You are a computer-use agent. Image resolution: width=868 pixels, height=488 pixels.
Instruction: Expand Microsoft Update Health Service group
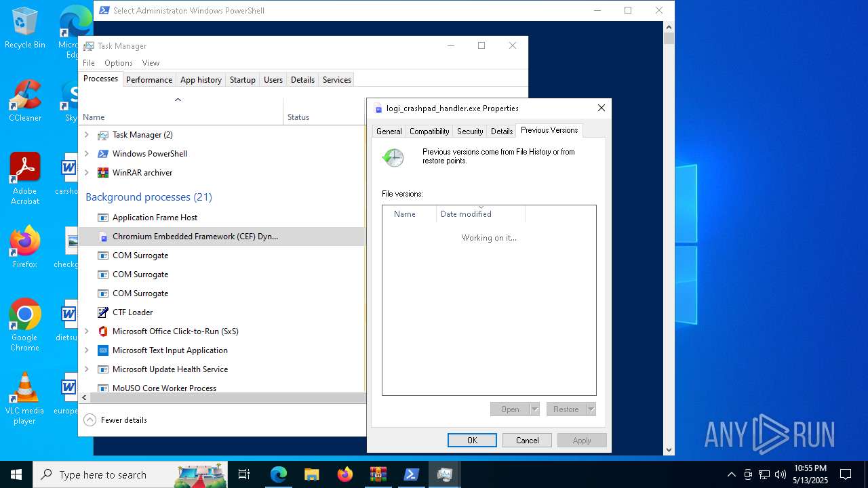pos(87,369)
